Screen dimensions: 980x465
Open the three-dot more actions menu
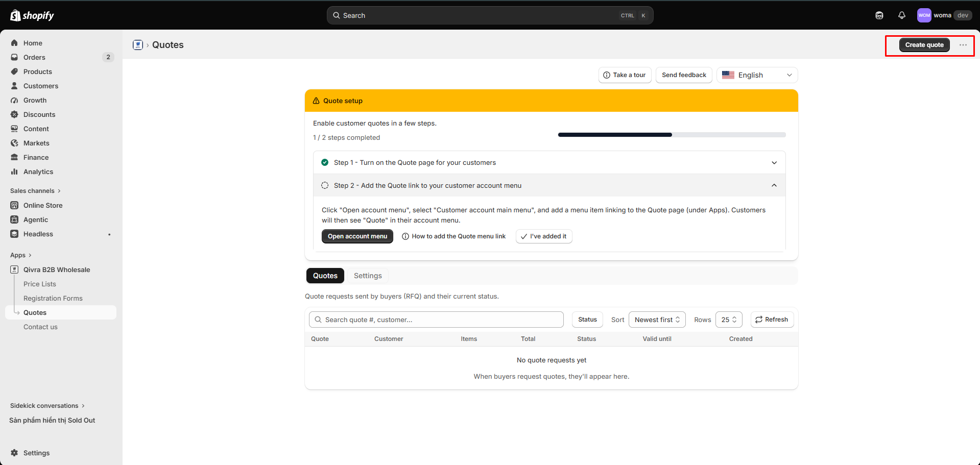963,45
